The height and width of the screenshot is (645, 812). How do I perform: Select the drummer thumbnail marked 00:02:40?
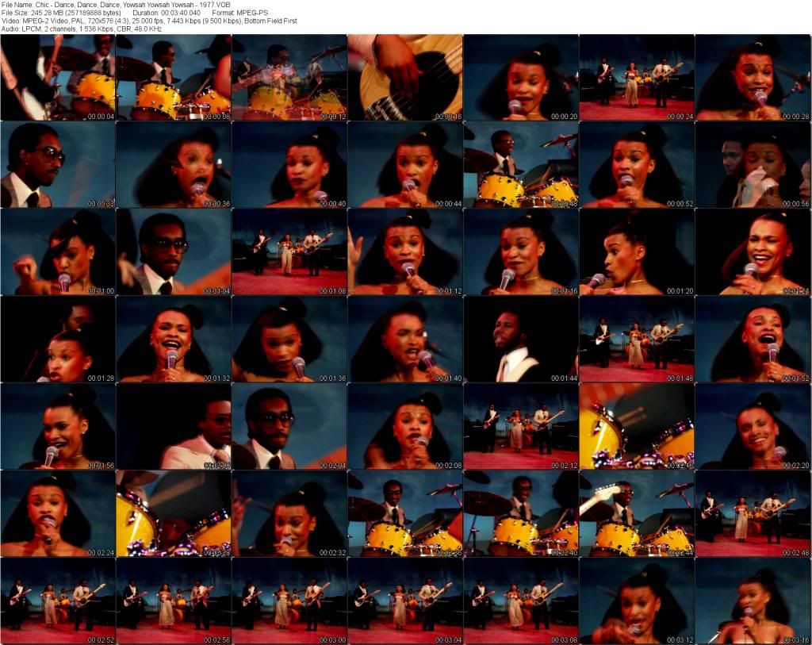coord(521,514)
